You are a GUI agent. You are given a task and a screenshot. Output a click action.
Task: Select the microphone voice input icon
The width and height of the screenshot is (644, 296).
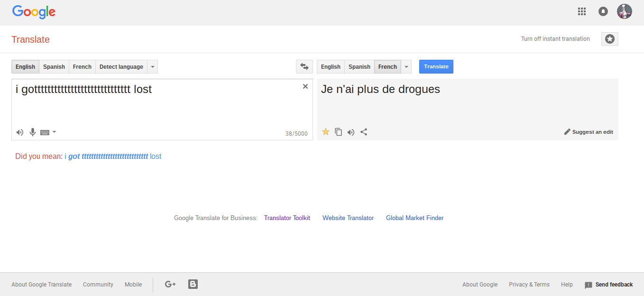click(32, 132)
